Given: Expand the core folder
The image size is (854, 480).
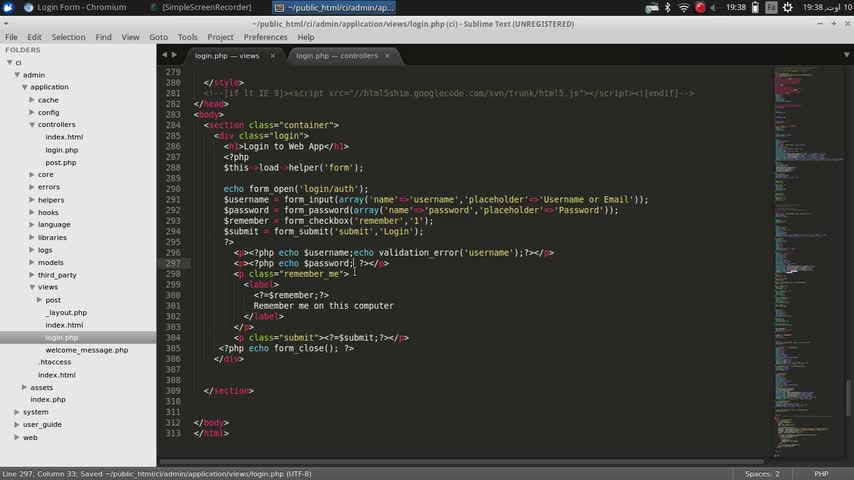Looking at the screenshot, I should 32,174.
